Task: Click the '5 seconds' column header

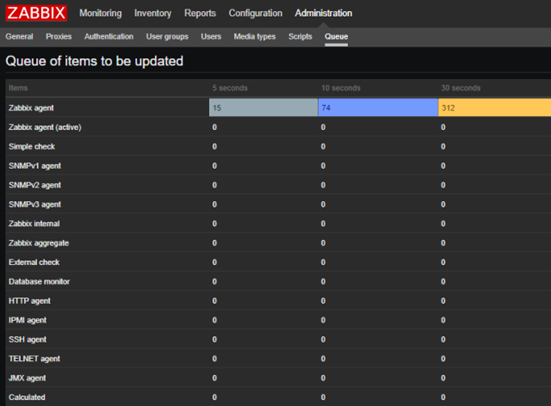Action: (230, 88)
